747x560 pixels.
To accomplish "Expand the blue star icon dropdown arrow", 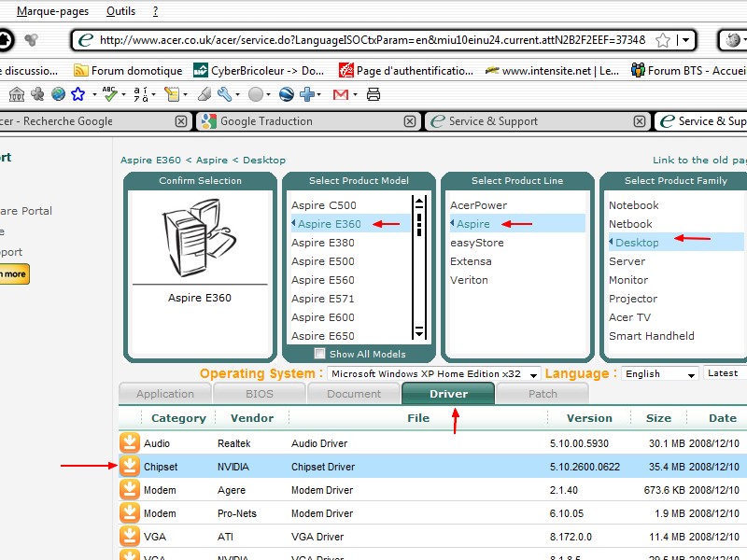I will 94,95.
